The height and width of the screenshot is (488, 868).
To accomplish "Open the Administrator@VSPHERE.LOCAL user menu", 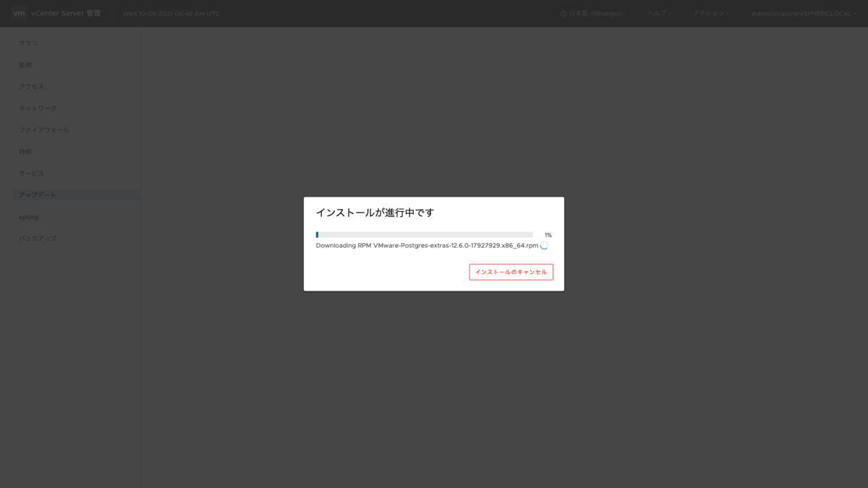I will tap(804, 14).
